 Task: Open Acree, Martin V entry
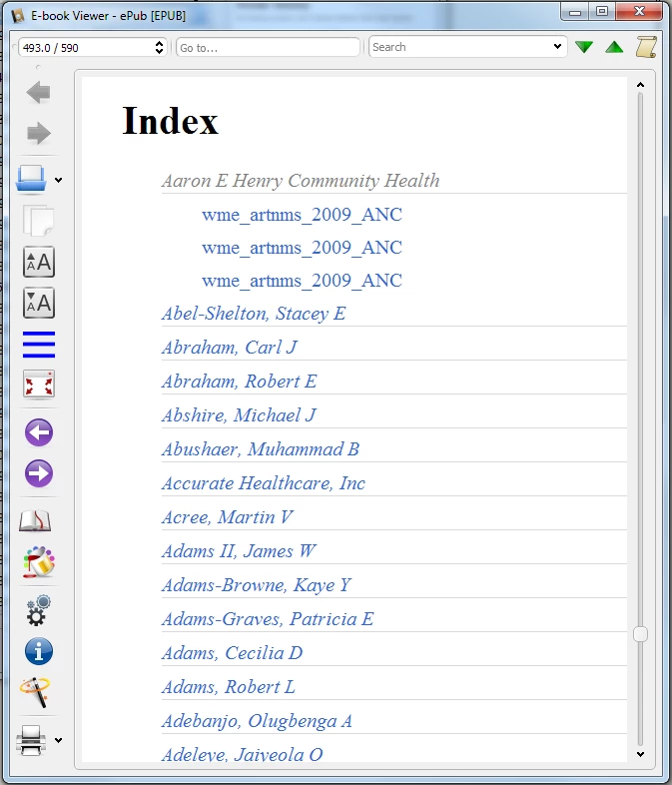pos(228,517)
